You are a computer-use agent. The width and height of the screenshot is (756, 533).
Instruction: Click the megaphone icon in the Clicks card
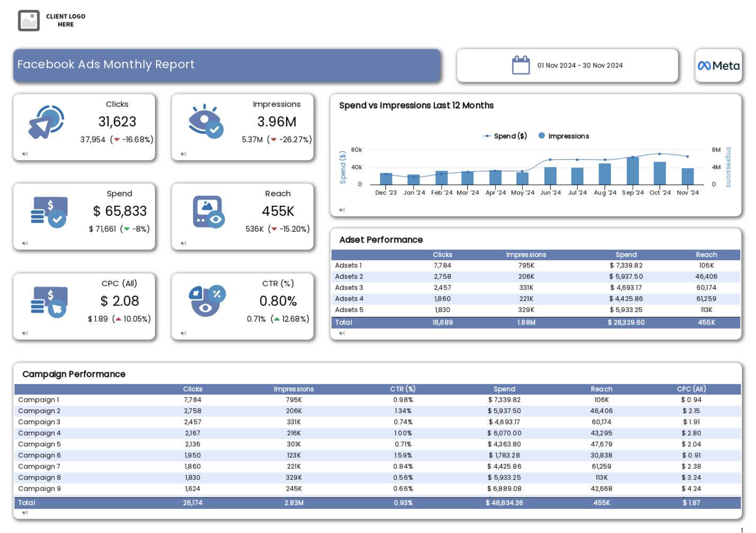pos(25,154)
